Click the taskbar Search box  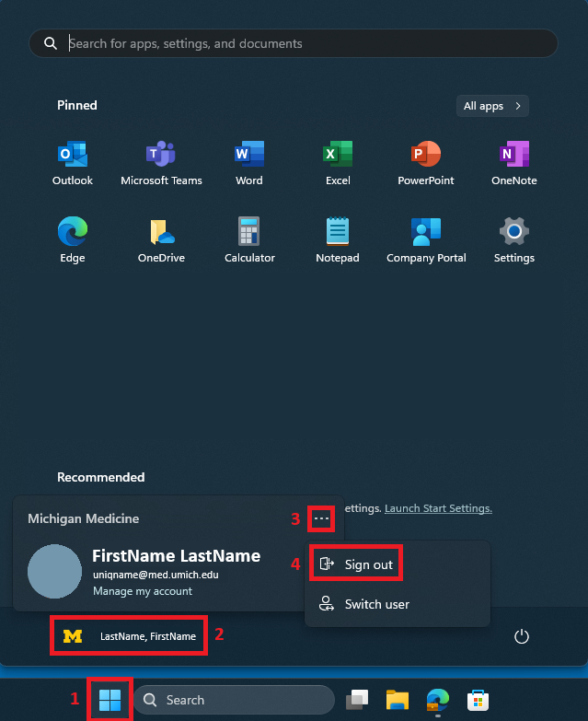235,700
